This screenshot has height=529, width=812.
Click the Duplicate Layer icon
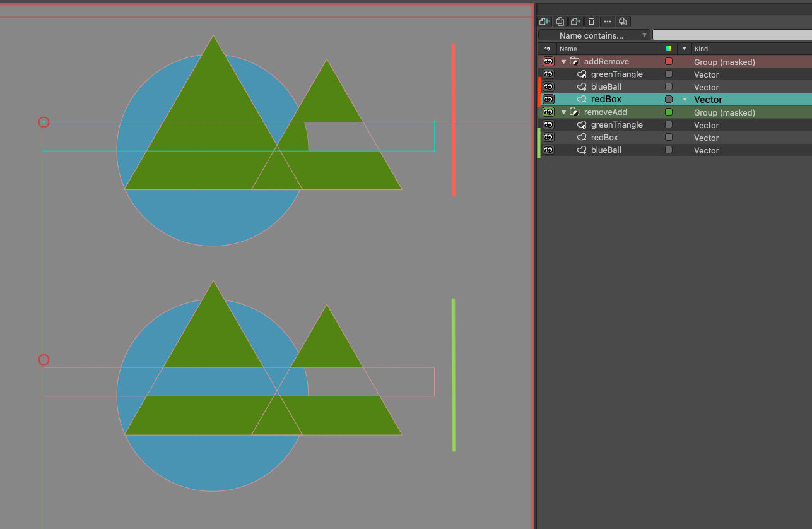click(x=560, y=21)
